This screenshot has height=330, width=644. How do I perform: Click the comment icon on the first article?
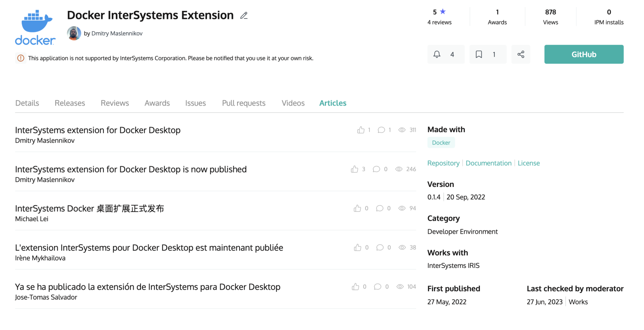pyautogui.click(x=381, y=130)
